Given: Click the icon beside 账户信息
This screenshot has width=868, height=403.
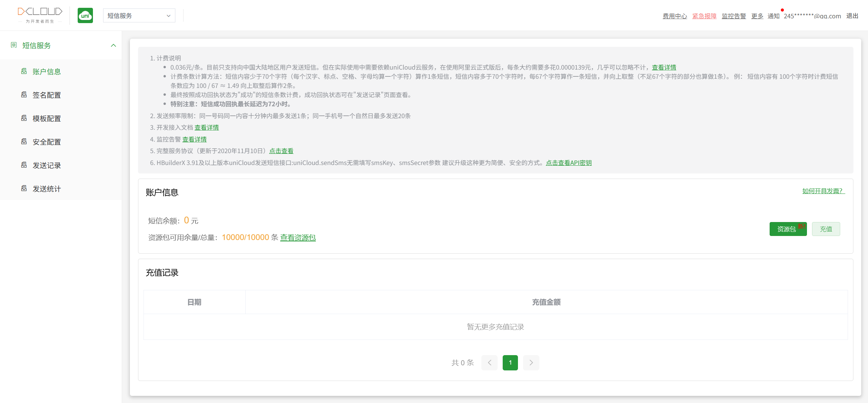Looking at the screenshot, I should (24, 71).
